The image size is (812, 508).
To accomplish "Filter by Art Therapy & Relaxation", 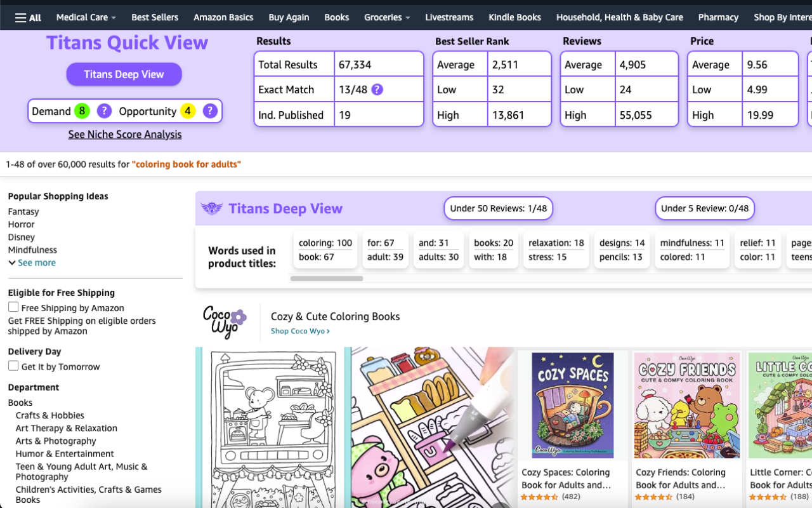I will (x=67, y=428).
